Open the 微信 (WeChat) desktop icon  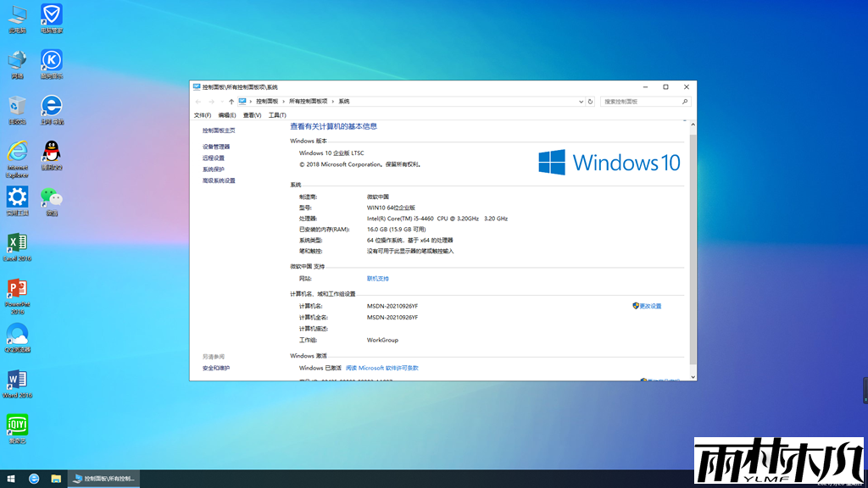coord(52,201)
